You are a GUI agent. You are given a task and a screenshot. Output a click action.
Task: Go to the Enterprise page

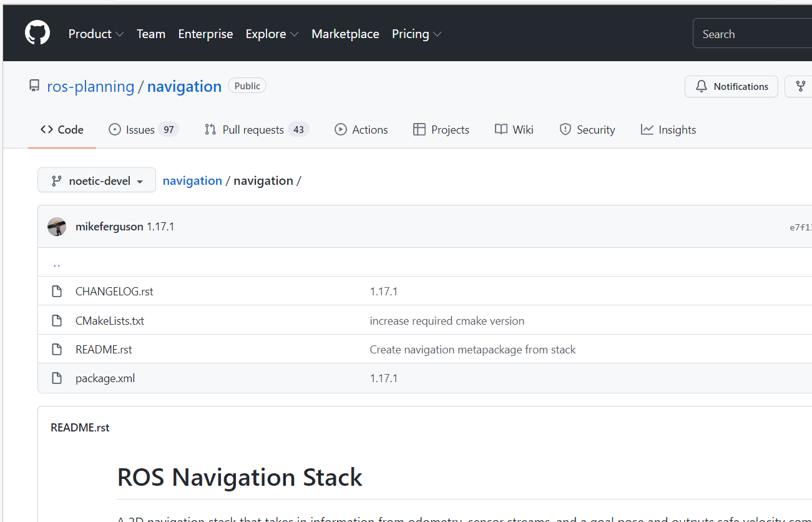coord(205,34)
